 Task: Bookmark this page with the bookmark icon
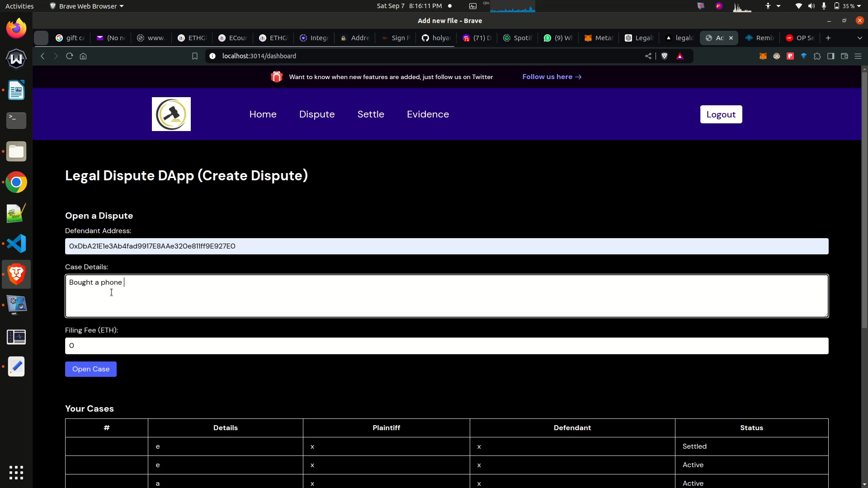195,56
